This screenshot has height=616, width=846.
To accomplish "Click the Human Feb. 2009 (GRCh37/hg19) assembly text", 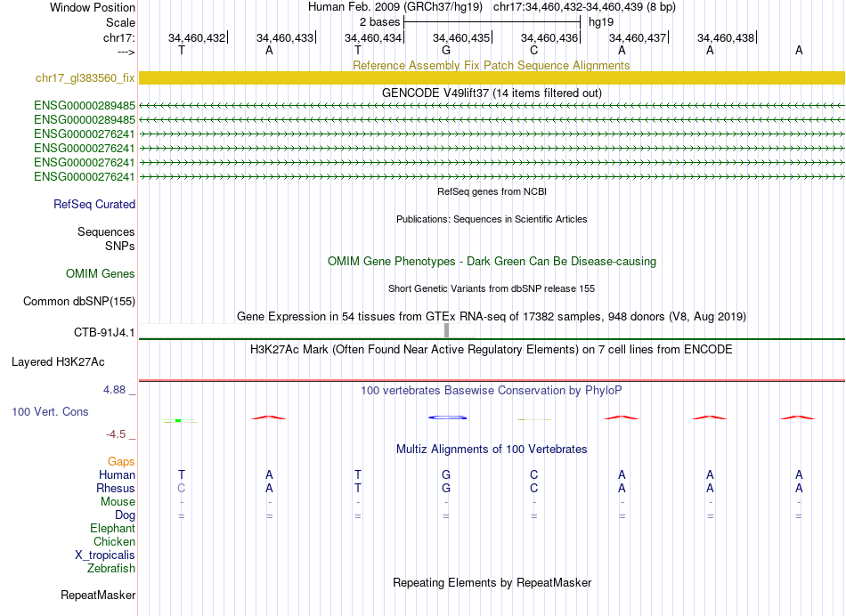I will (395, 7).
